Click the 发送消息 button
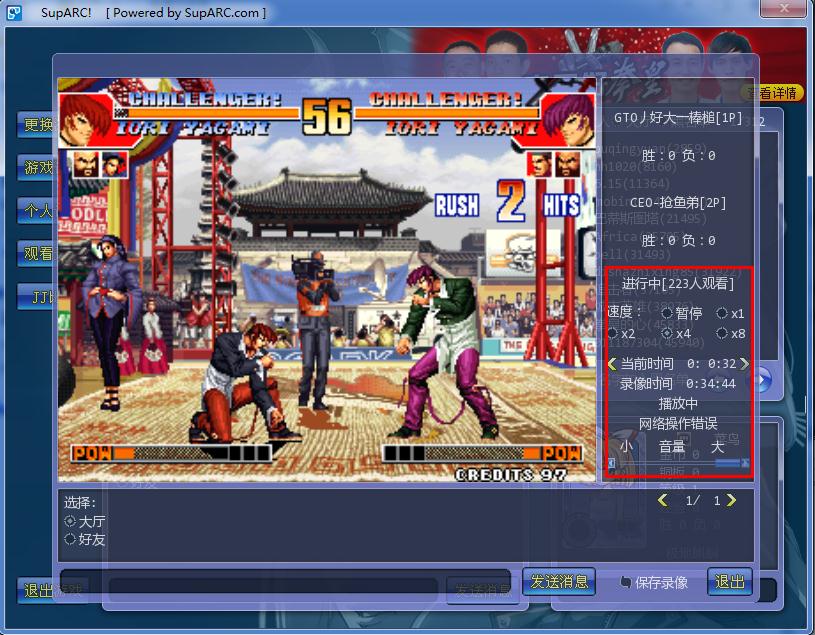 559,582
